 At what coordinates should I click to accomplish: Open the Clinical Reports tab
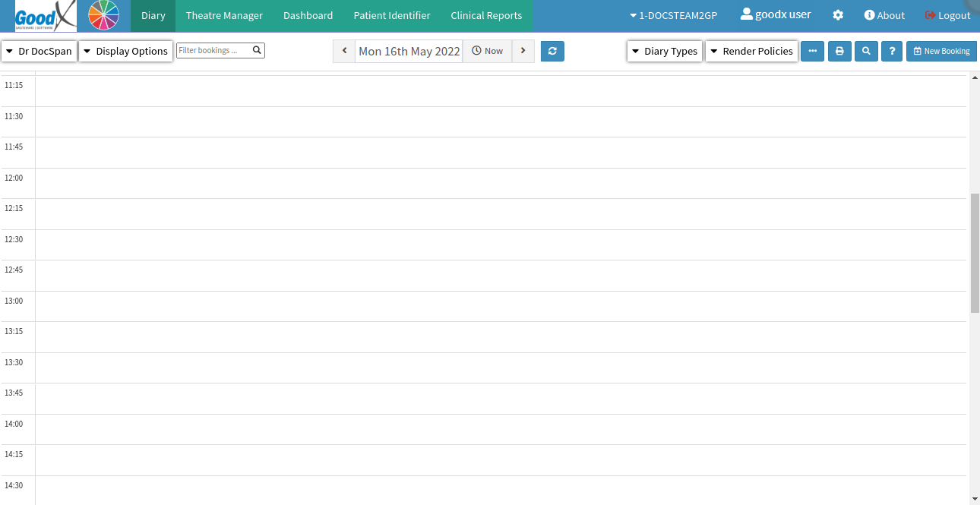pos(486,16)
